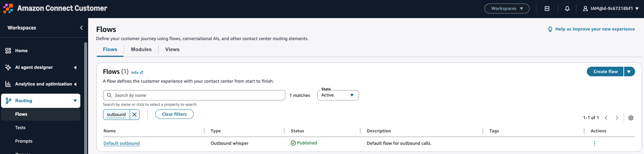
Task: Click the Status column header
Action: pyautogui.click(x=297, y=131)
